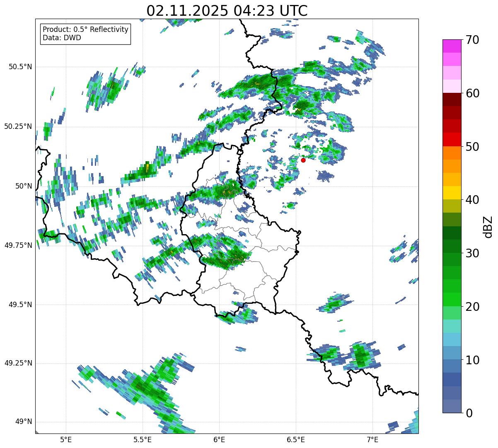Click the 6.5°E longitude label
498x448 pixels.
pyautogui.click(x=296, y=439)
